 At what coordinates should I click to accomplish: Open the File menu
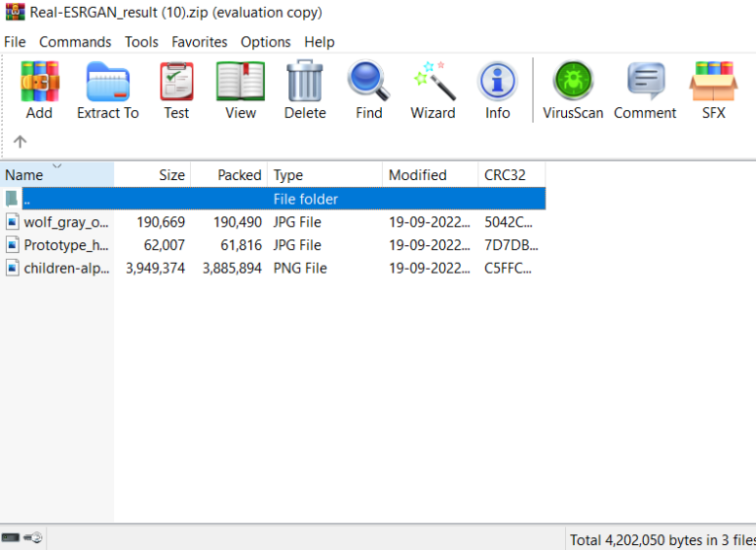pyautogui.click(x=15, y=42)
